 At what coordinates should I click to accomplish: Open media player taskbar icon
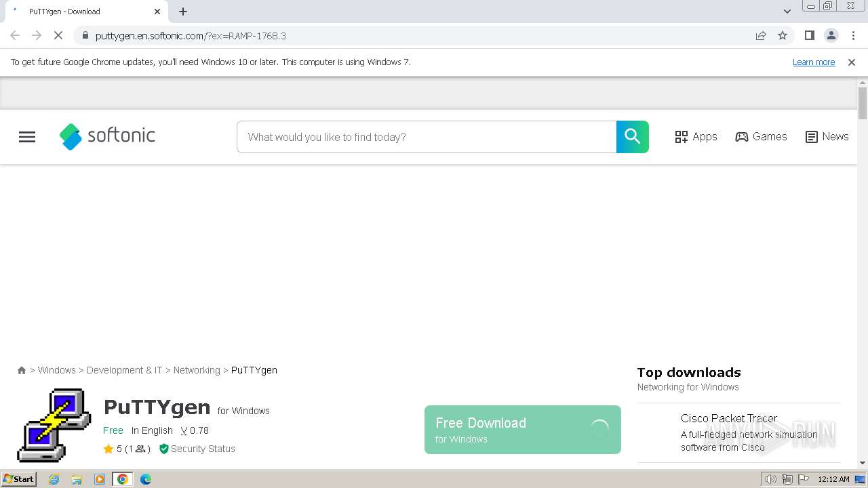coord(100,479)
